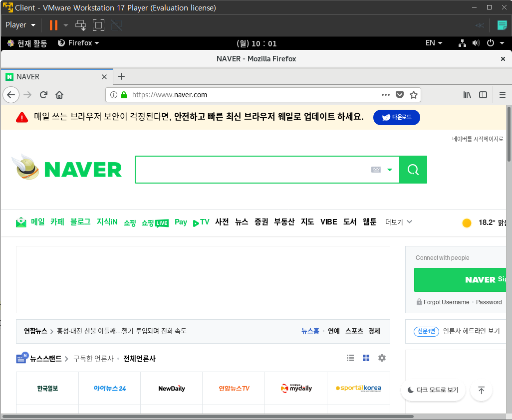Save page to Pocket icon
Screen dimensions: 512x420
click(x=400, y=95)
